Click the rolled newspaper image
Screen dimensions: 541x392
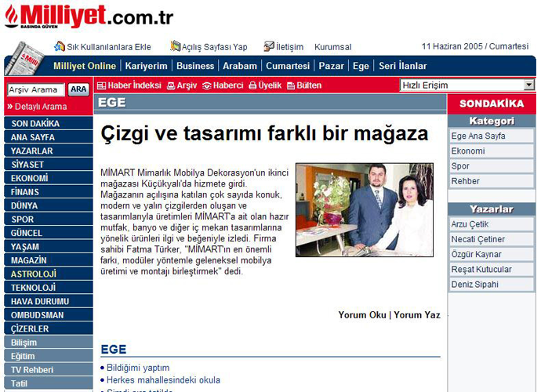[26, 58]
